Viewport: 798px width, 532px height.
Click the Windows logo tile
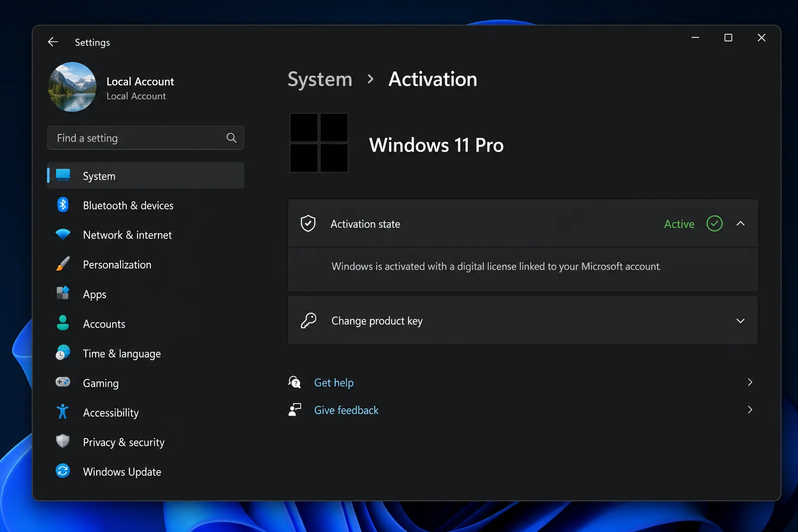pyautogui.click(x=319, y=143)
